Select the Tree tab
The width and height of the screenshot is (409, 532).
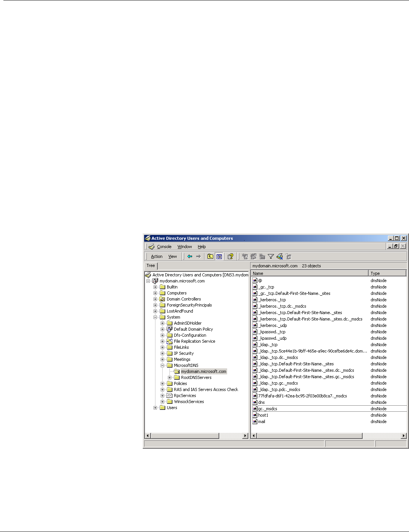151,265
